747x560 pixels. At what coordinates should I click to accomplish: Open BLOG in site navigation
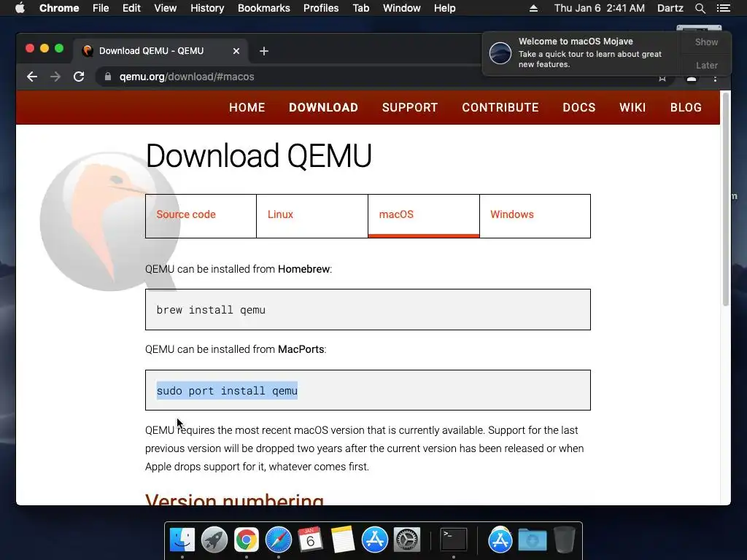tap(686, 108)
